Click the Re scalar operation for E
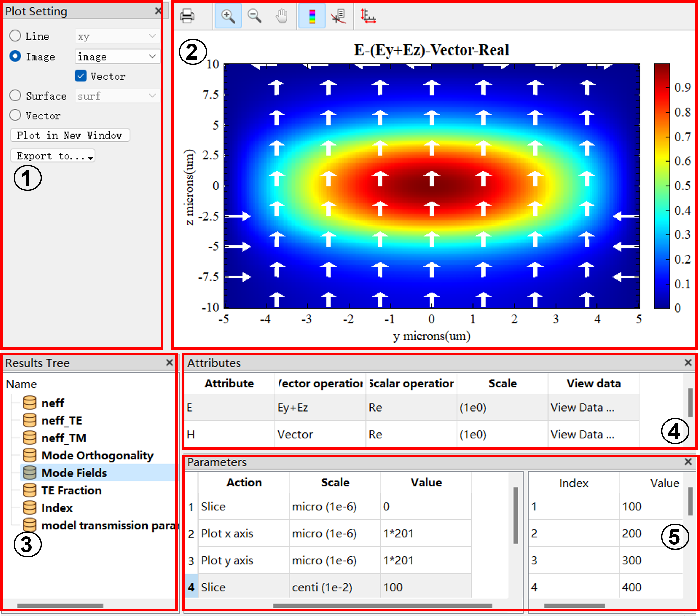Screen dimensions: 700x616 (x=411, y=408)
